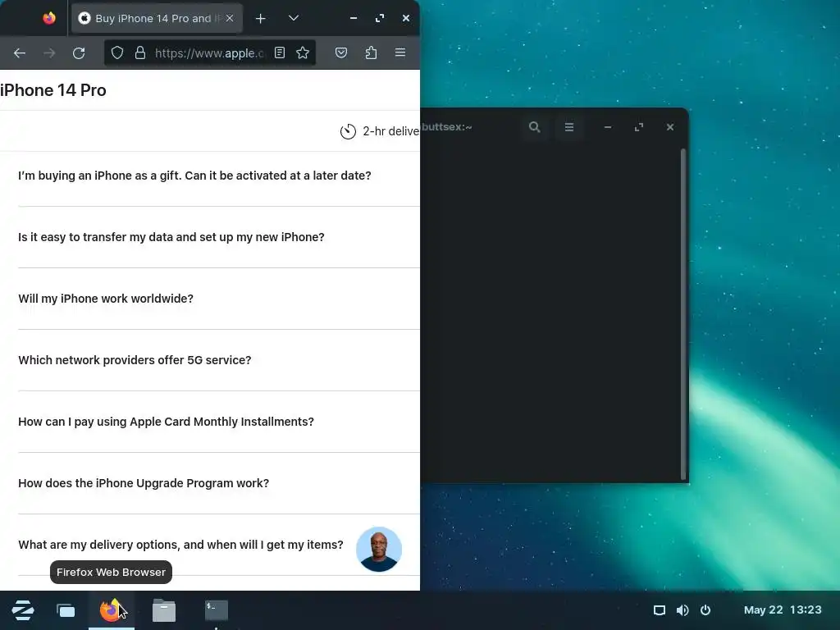Viewport: 840px width, 630px height.
Task: Click the power icon in system tray
Action: tap(705, 610)
